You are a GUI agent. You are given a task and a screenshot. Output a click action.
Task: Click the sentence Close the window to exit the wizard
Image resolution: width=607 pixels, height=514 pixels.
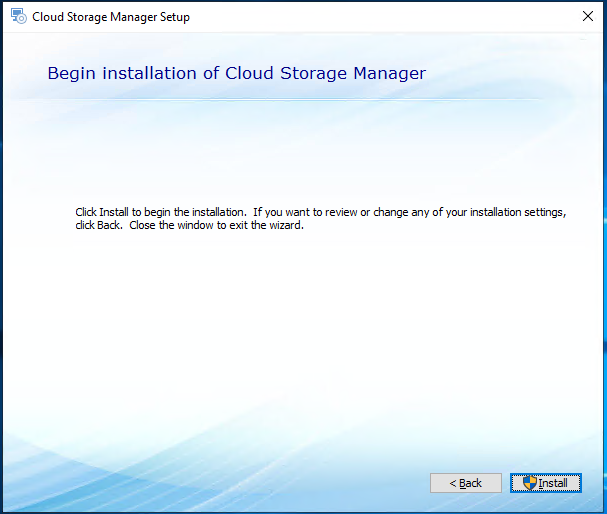point(216,225)
